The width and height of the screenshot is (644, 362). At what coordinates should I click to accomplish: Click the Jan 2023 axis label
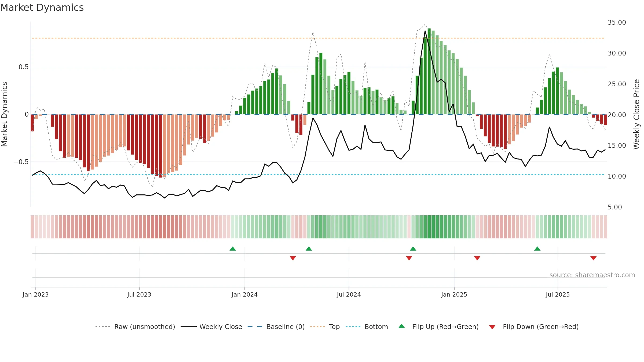point(36,294)
